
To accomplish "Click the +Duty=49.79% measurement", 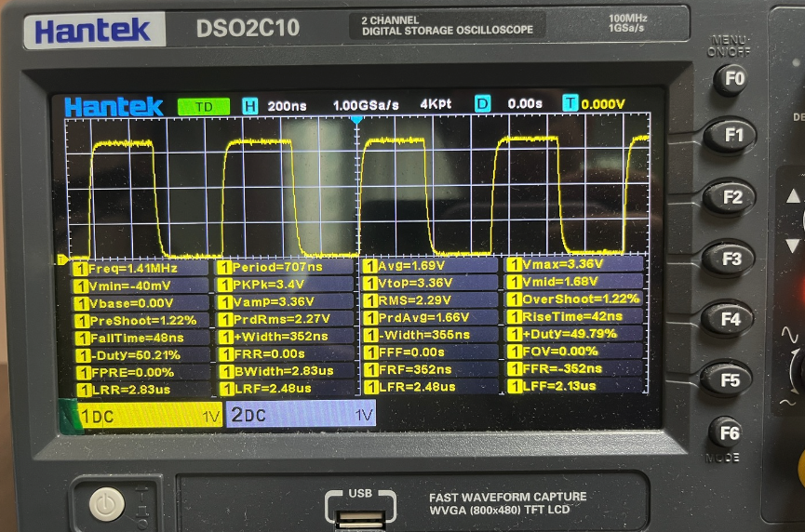I will click(x=574, y=335).
